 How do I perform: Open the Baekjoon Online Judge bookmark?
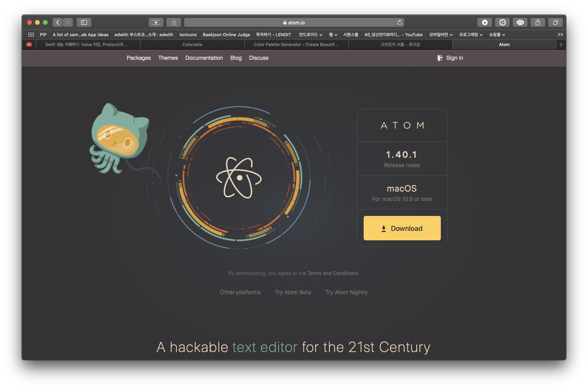pos(226,35)
